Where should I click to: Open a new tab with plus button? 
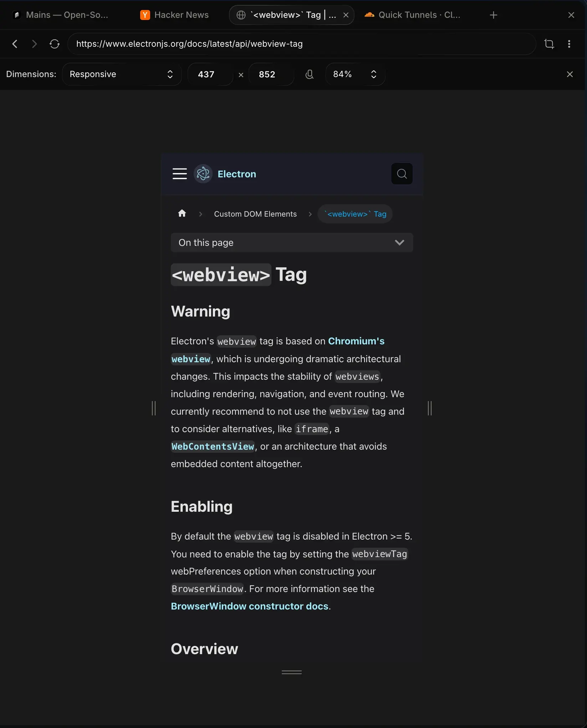494,15
